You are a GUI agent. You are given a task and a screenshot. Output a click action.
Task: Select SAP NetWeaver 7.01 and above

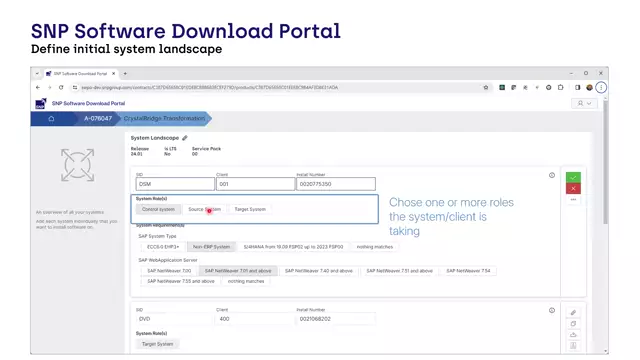(238, 271)
